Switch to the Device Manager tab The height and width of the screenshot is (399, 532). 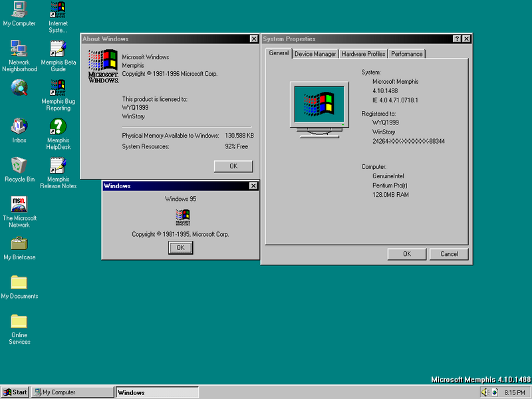pyautogui.click(x=315, y=54)
